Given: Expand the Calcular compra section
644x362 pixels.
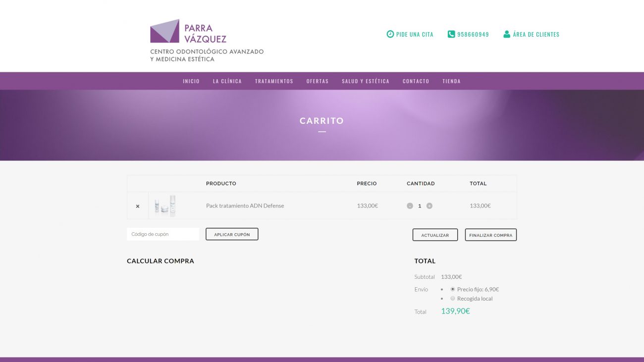Looking at the screenshot, I should (161, 261).
